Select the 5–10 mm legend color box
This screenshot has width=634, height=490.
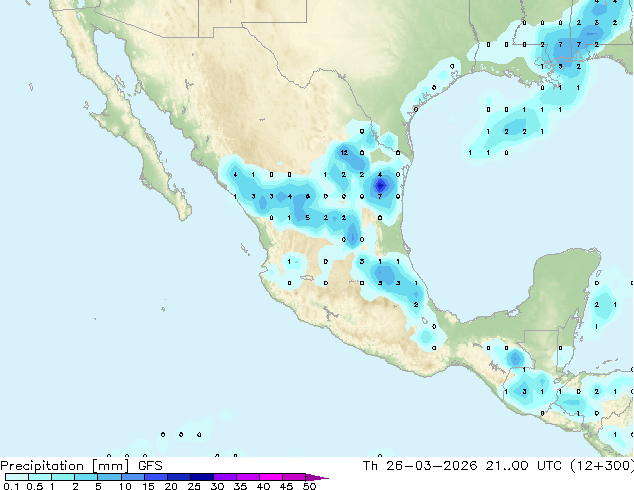pos(109,477)
